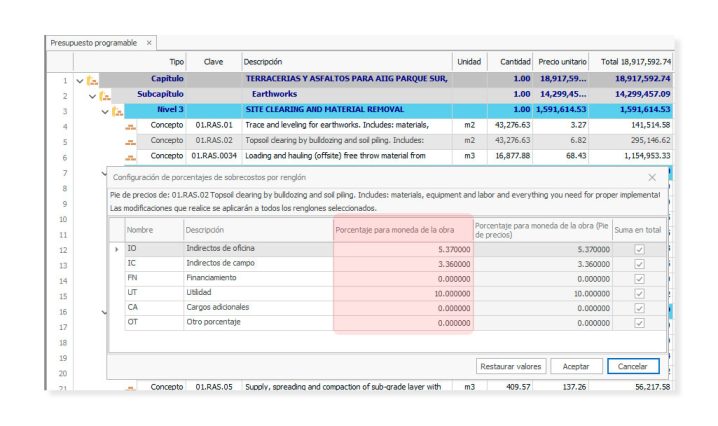
Task: Click the Subcapítulo row folder icon
Action: click(x=105, y=96)
